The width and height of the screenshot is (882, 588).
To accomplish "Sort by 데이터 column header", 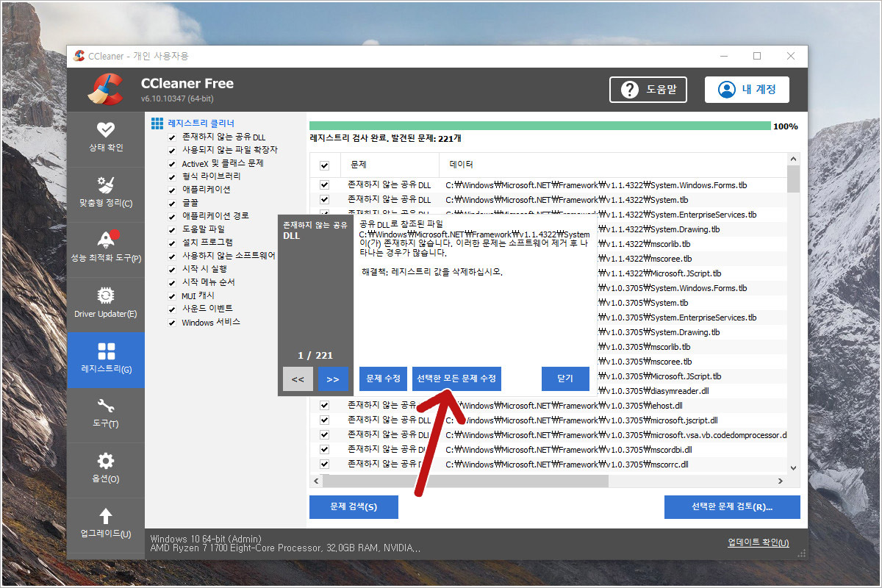I will click(613, 165).
